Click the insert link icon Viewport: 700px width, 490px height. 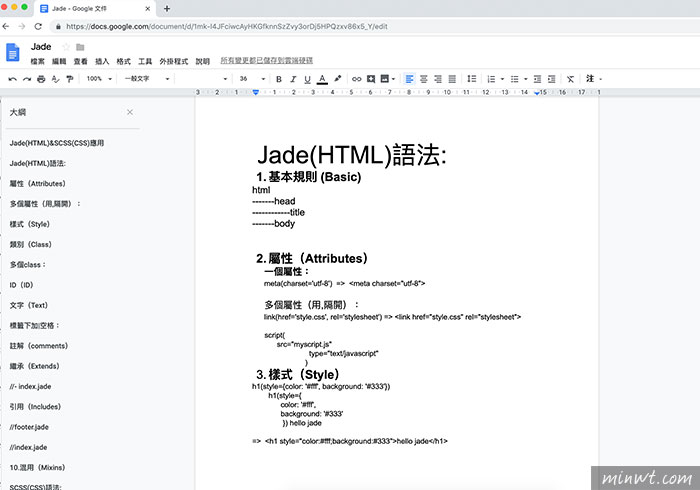[356, 79]
